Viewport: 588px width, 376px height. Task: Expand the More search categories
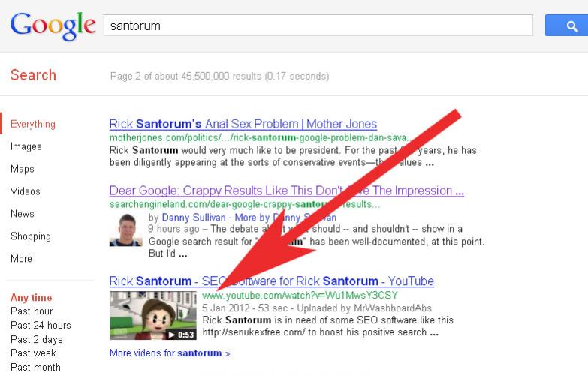21,259
